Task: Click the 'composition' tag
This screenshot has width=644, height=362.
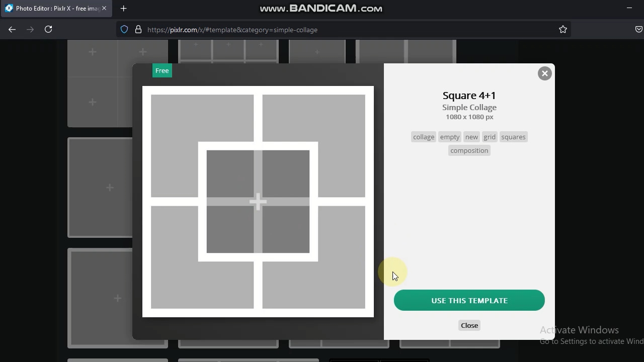Action: pyautogui.click(x=469, y=150)
